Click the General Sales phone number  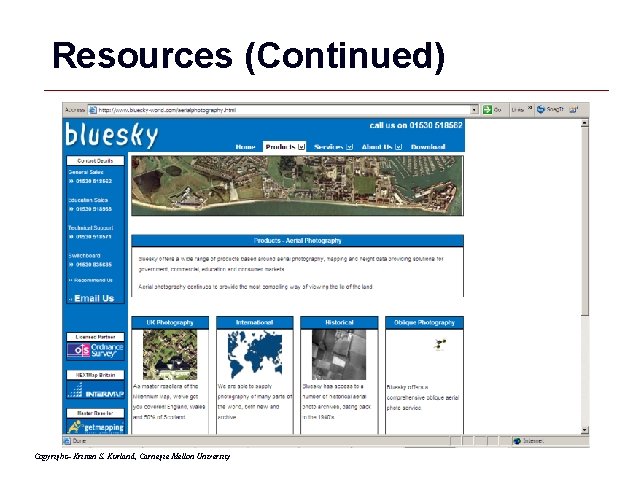tap(93, 181)
